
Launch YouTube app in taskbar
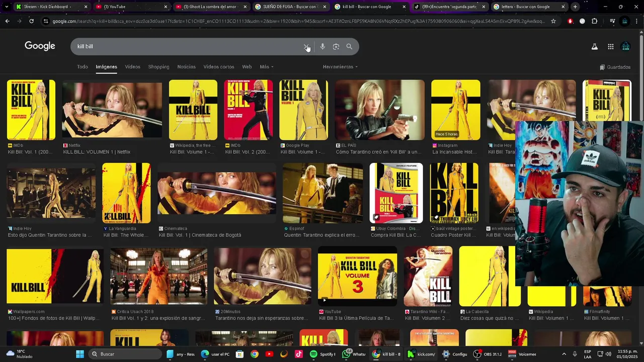269,354
